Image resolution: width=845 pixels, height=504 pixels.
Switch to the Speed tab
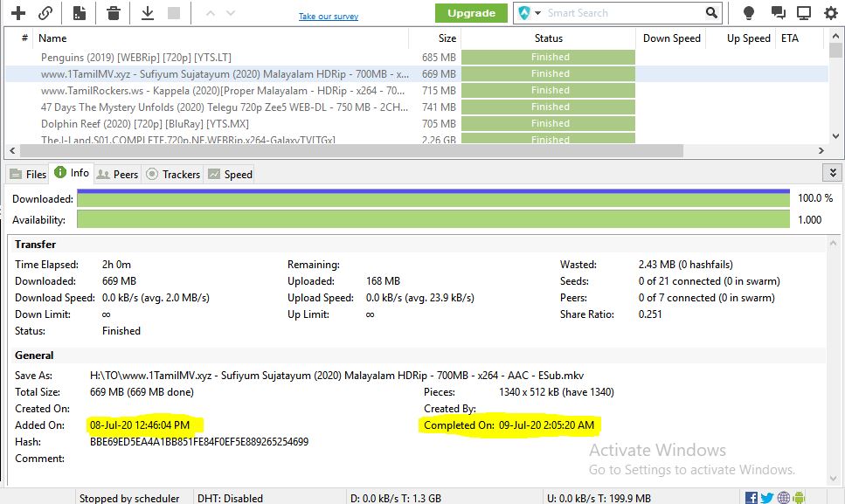click(x=230, y=174)
